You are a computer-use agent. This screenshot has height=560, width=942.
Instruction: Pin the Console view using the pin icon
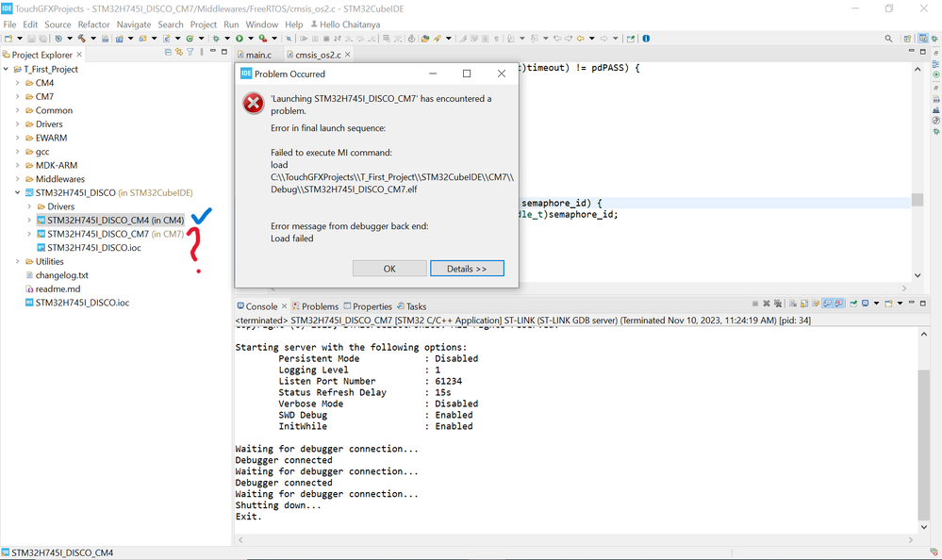tap(854, 304)
